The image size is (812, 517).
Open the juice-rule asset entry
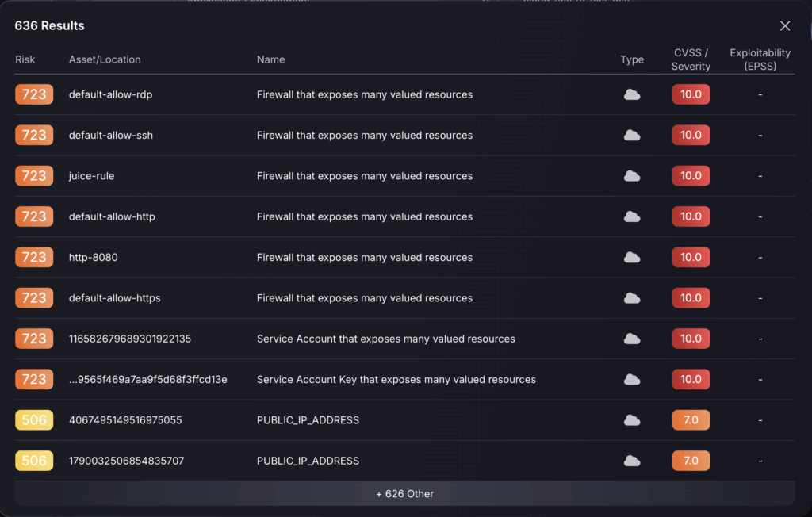[92, 176]
